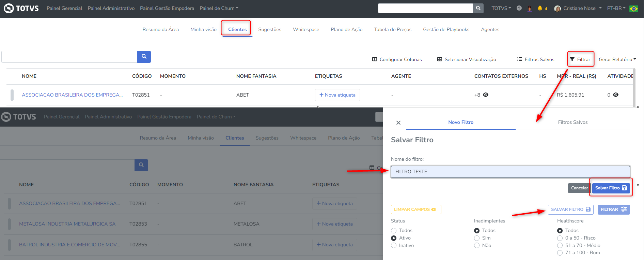The width and height of the screenshot is (644, 260).
Task: Open the Filtros Salvos panel tab
Action: pos(572,122)
